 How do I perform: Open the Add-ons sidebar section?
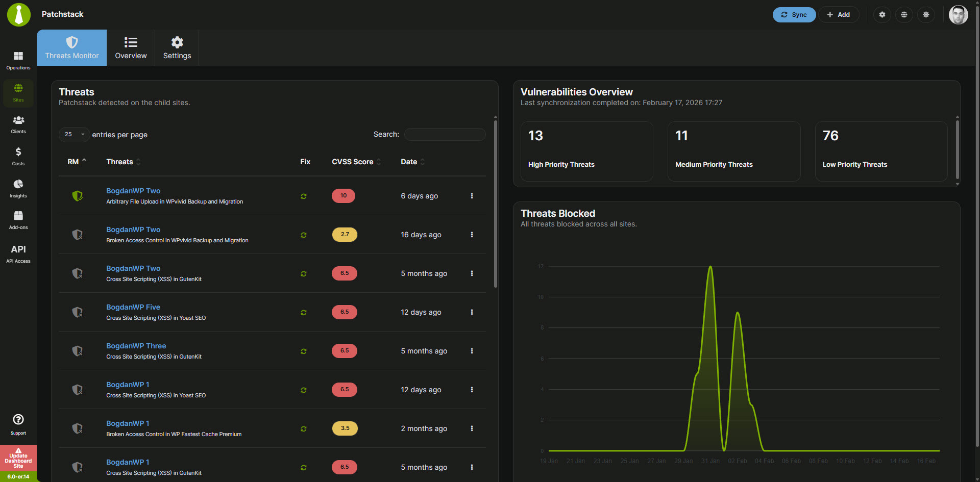[x=18, y=220]
